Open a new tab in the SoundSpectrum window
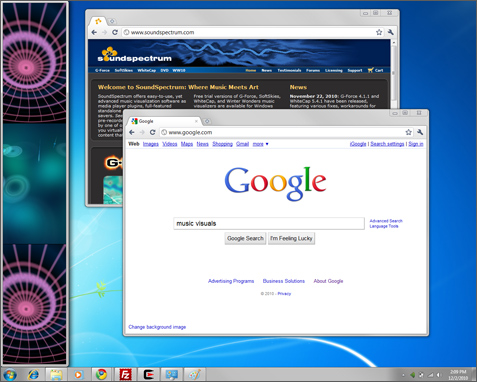The image size is (477, 382). coord(112,21)
